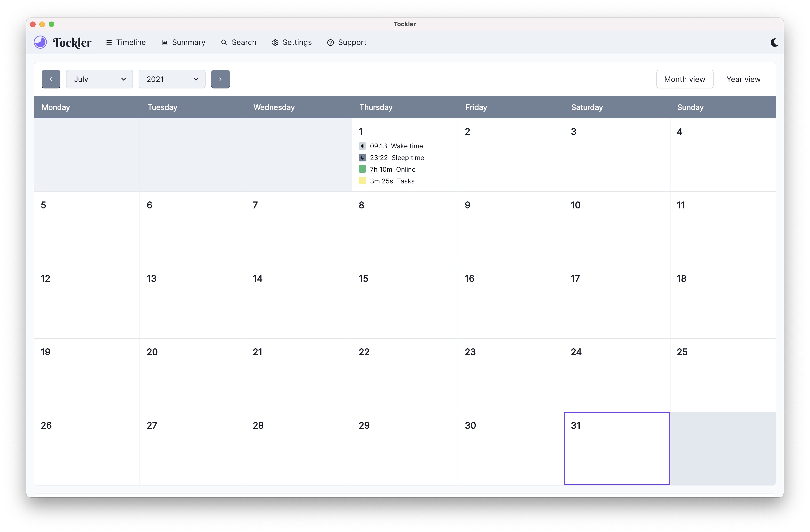Click the Tockler logo icon
The image size is (810, 532).
40,42
